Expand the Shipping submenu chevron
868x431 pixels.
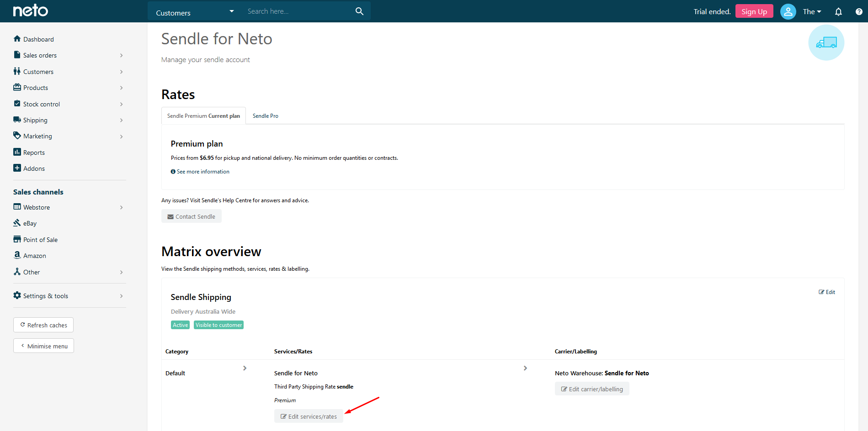pyautogui.click(x=121, y=120)
